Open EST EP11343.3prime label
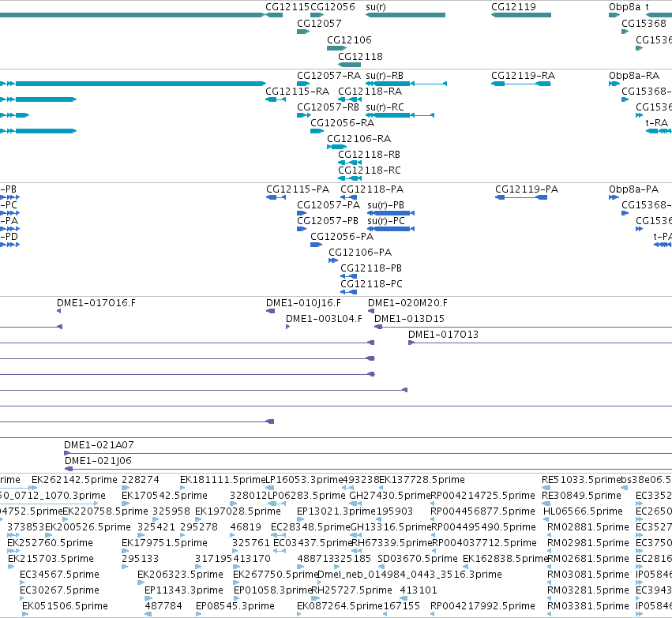This screenshot has width=672, height=618. pos(184,591)
